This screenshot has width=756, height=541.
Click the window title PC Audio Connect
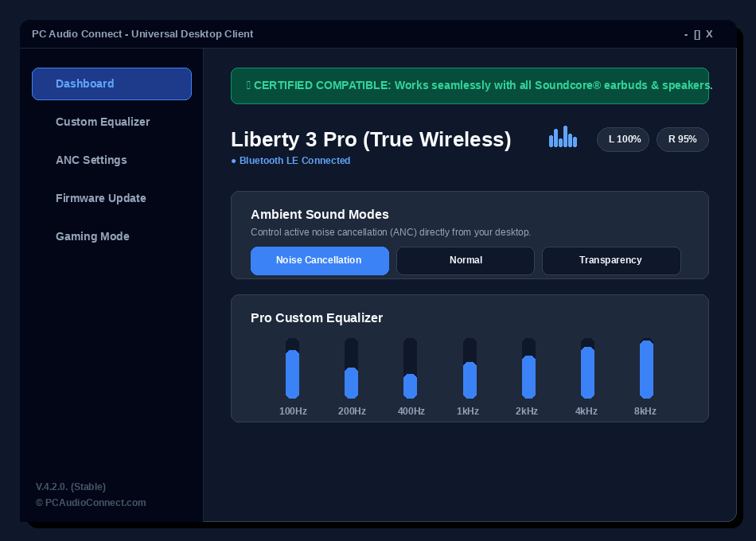point(142,34)
